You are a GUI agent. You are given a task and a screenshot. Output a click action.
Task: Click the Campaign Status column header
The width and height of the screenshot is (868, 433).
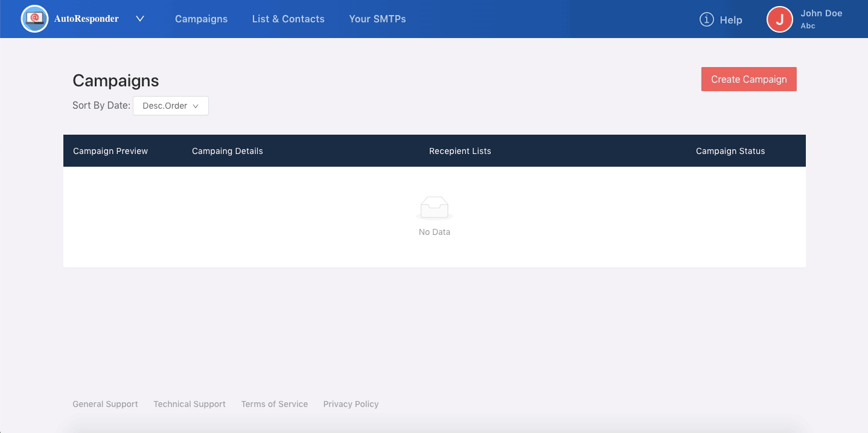[730, 151]
